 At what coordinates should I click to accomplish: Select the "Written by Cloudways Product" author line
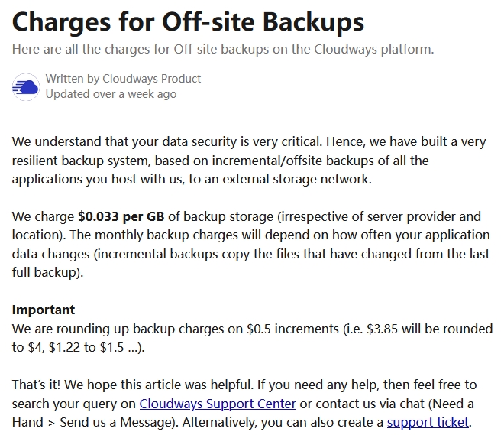123,78
